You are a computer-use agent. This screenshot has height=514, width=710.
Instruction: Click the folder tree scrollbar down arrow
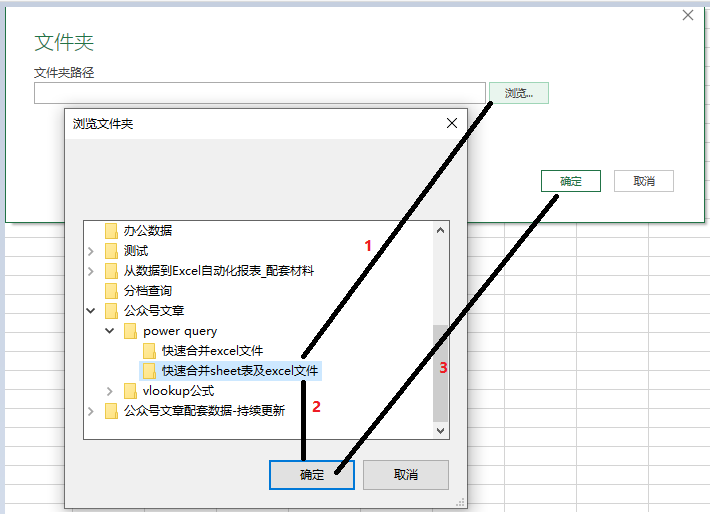tap(440, 430)
